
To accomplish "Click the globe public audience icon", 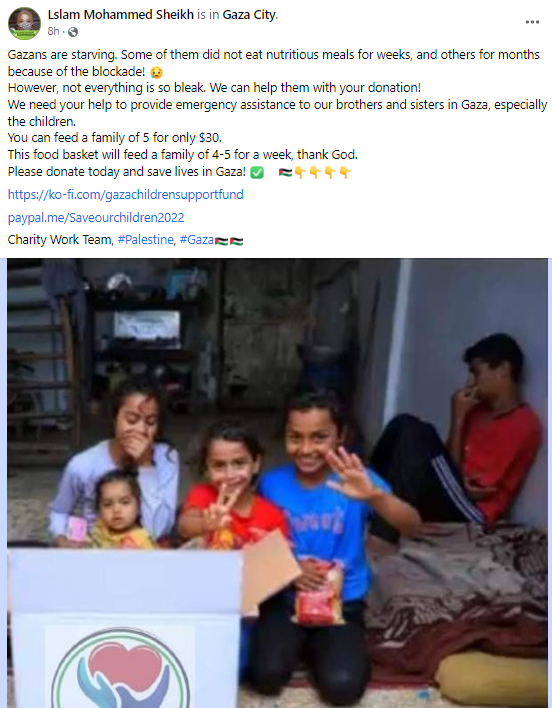I will point(73,32).
